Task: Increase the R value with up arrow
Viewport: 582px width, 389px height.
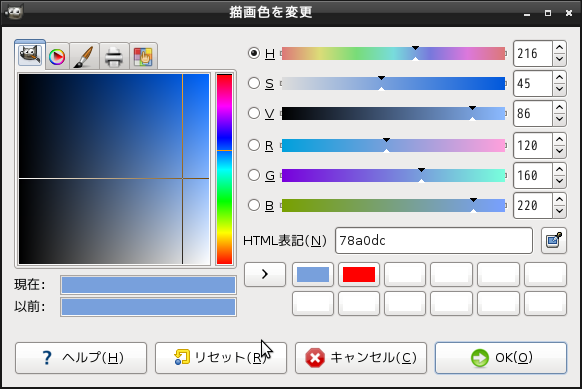Action: click(559, 140)
